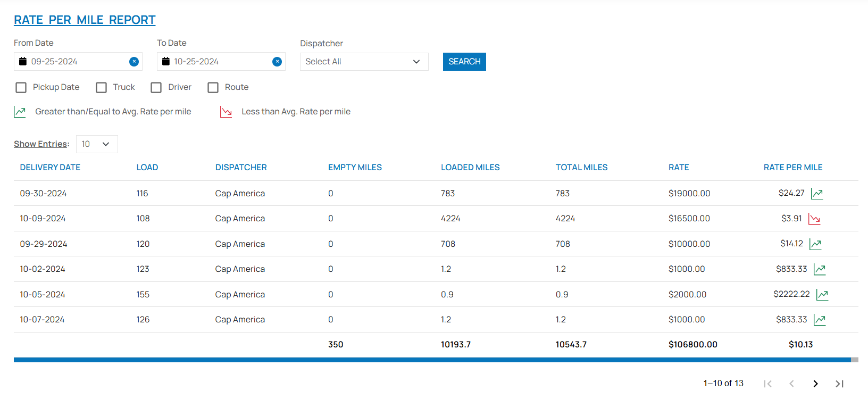Click the green trend icon next to $24.27
Screen dimensions: 868x399
click(x=817, y=194)
